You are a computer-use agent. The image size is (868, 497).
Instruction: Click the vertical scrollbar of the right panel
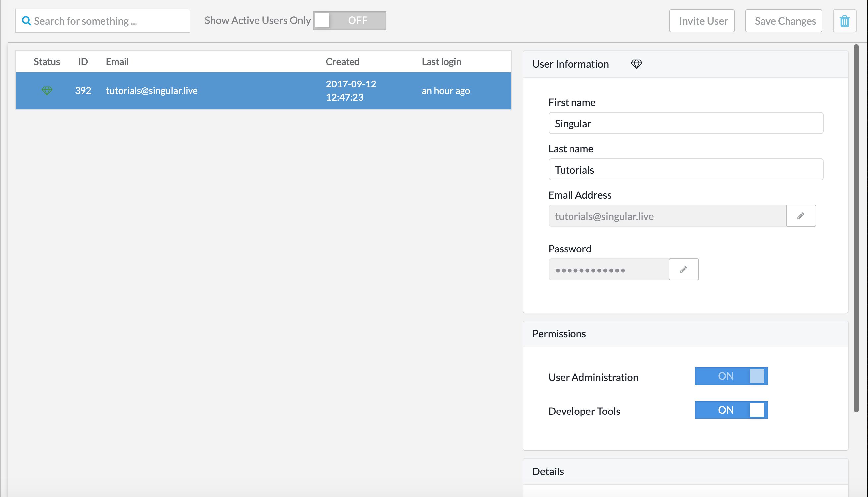click(856, 228)
